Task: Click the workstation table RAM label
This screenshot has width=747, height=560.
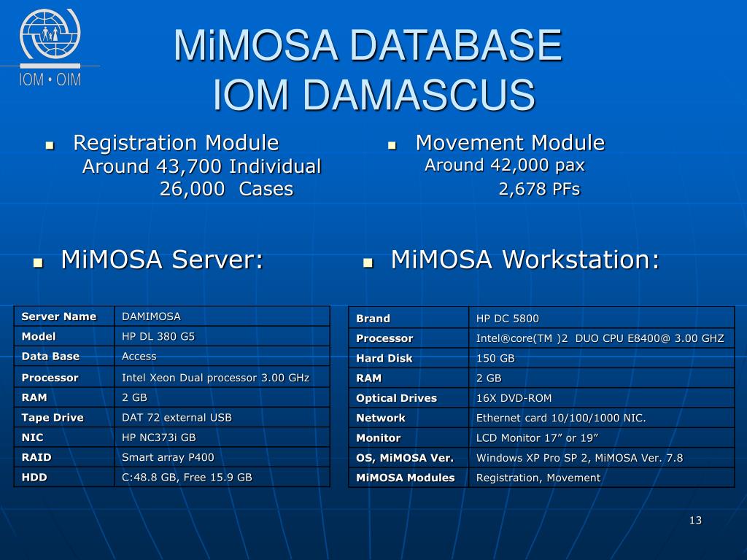Action: [x=409, y=378]
